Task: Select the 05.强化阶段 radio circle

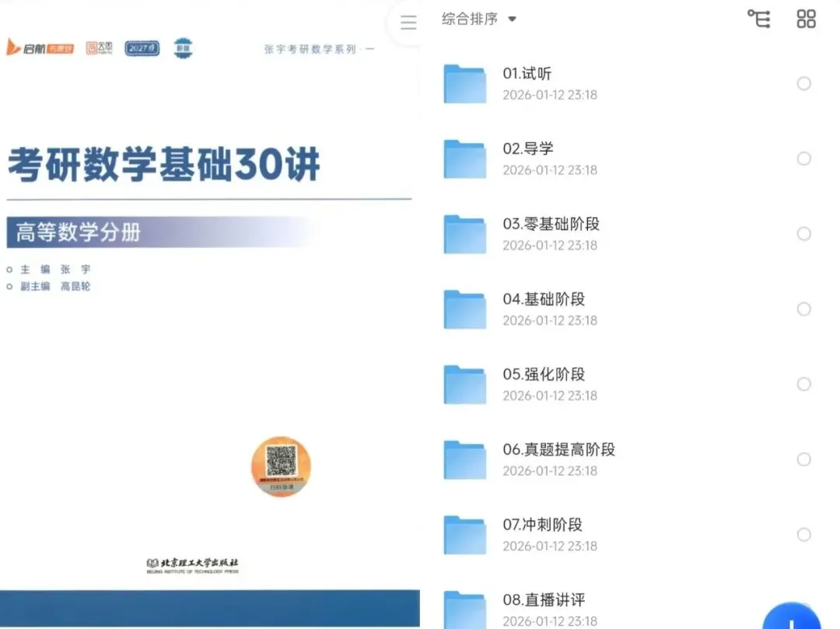Action: pyautogui.click(x=803, y=384)
